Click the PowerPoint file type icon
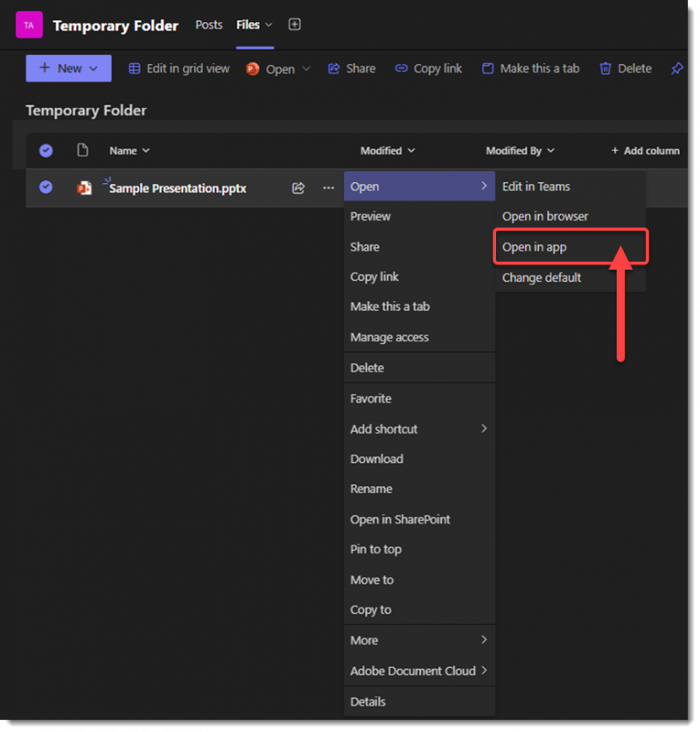700x732 pixels. point(84,187)
